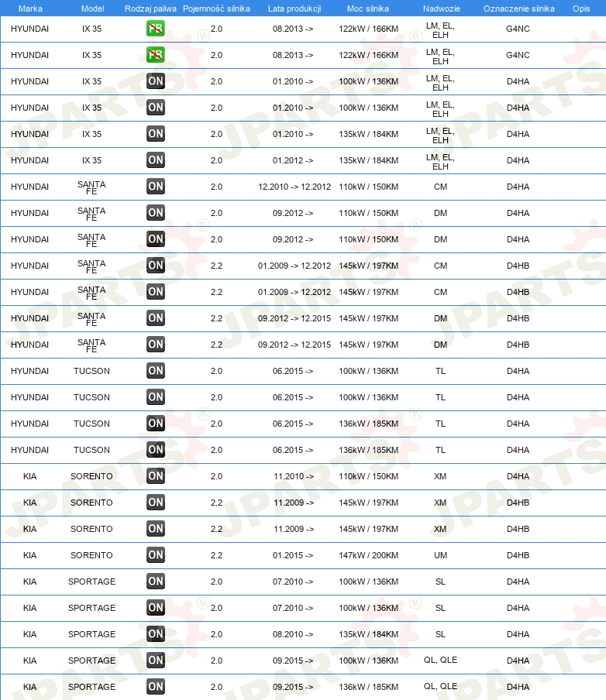The height and width of the screenshot is (700, 606).
Task: Select engine capacity '2.2' in the Sorento 01.2015 row
Action: click(217, 555)
